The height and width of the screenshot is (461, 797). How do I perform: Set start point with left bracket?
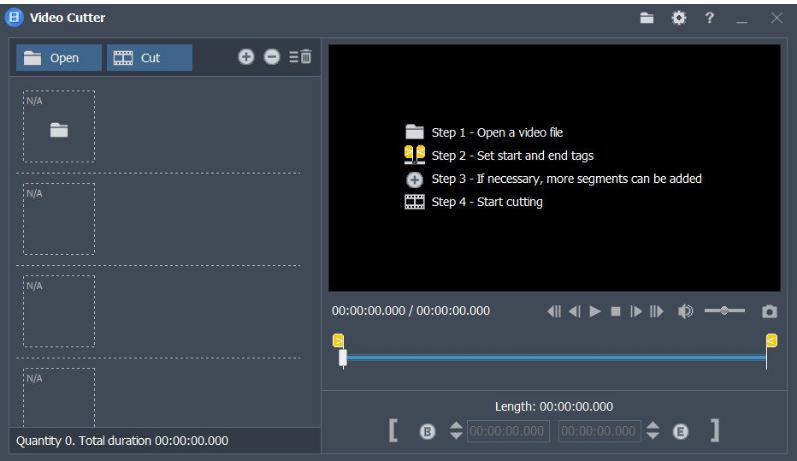click(x=393, y=431)
